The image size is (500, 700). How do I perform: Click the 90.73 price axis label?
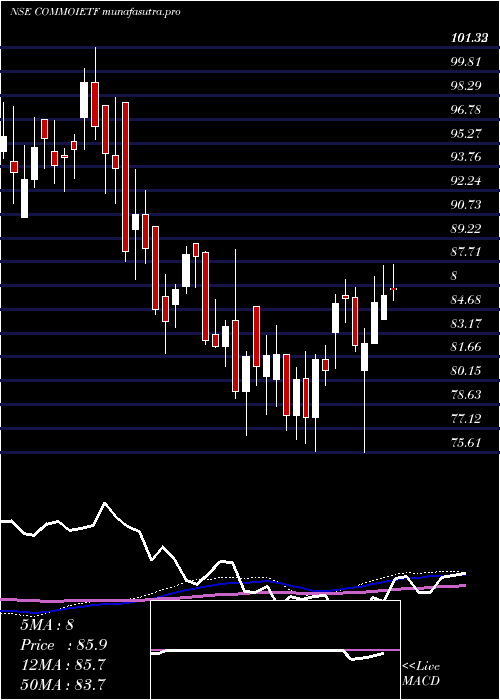coord(466,204)
